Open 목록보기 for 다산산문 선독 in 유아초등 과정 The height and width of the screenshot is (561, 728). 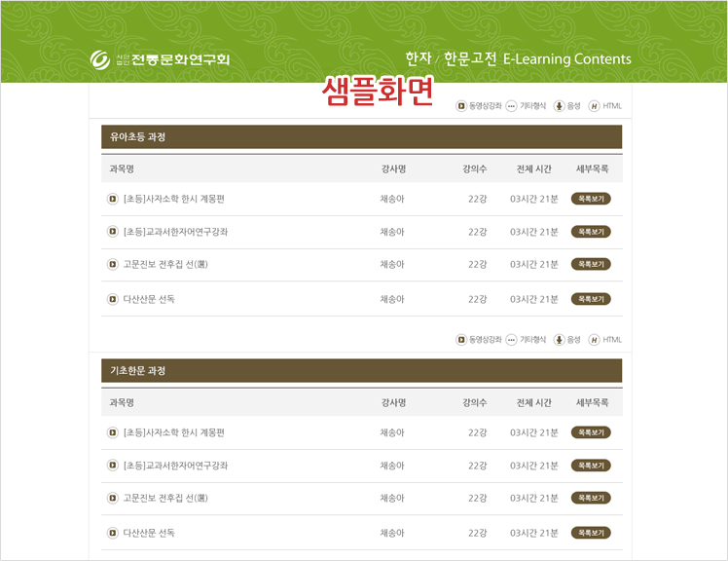tap(591, 299)
